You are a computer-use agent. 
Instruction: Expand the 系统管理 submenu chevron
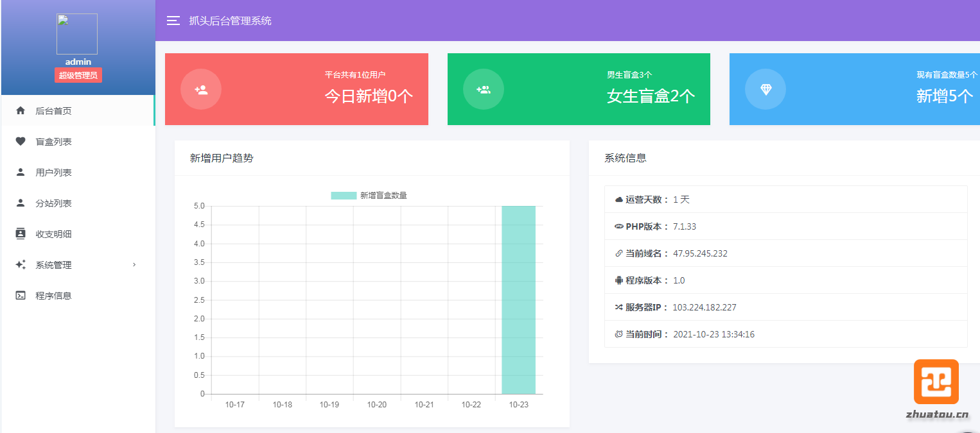pos(134,265)
